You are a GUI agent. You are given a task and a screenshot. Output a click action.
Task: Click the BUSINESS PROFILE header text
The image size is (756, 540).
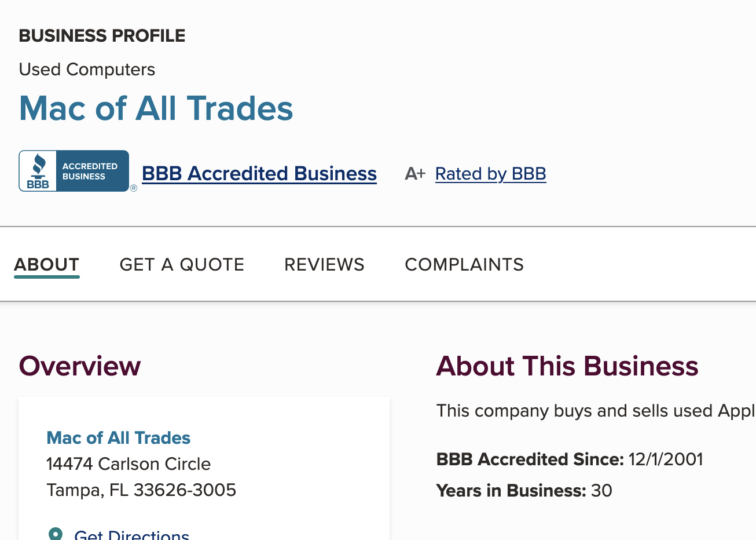coord(102,35)
